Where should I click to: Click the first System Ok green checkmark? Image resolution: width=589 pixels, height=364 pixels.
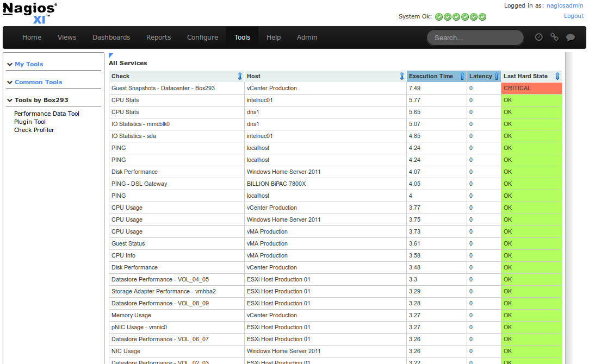(439, 17)
